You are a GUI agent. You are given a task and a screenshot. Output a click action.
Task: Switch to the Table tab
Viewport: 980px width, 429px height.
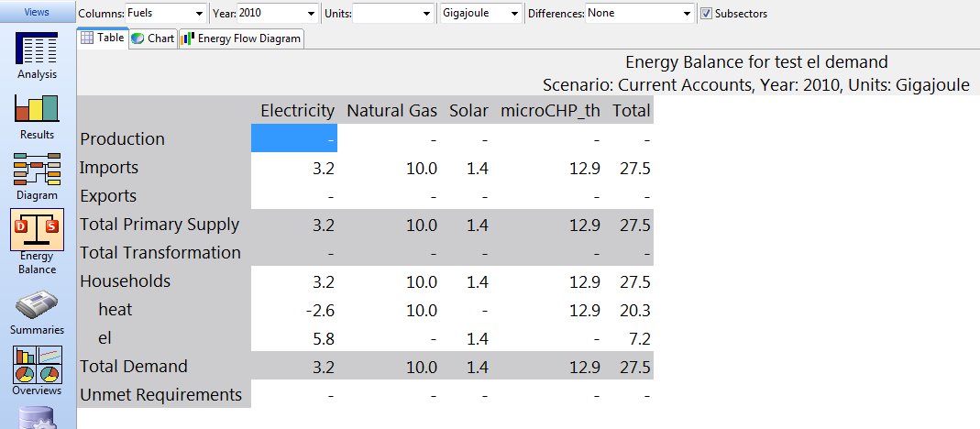click(103, 38)
